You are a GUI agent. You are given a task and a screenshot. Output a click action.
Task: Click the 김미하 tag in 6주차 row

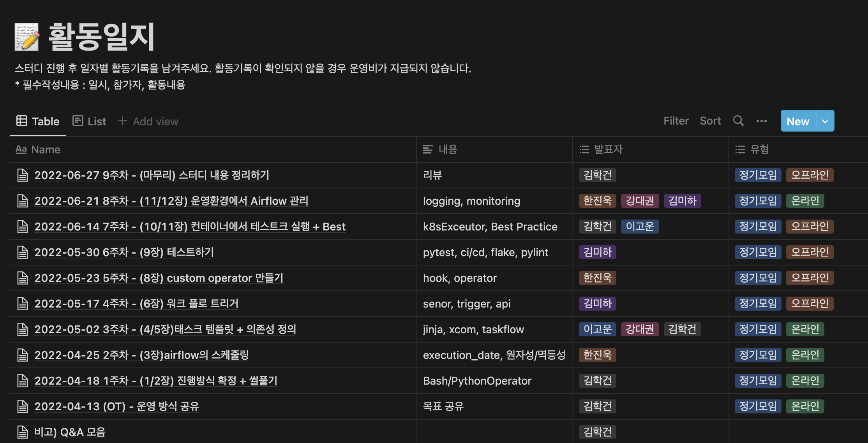(597, 252)
